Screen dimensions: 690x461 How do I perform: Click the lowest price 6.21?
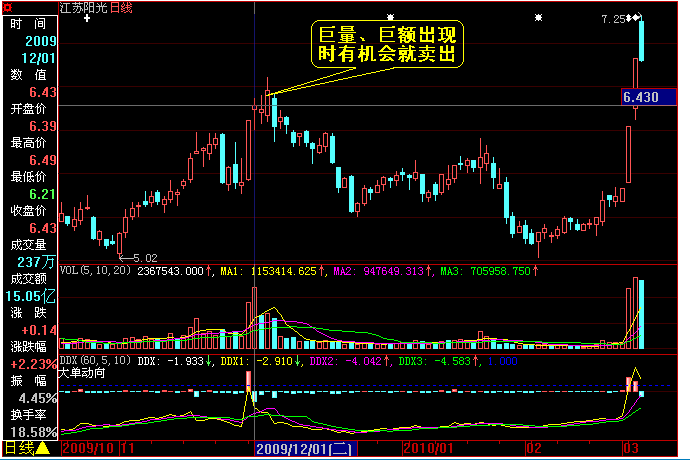[43, 194]
